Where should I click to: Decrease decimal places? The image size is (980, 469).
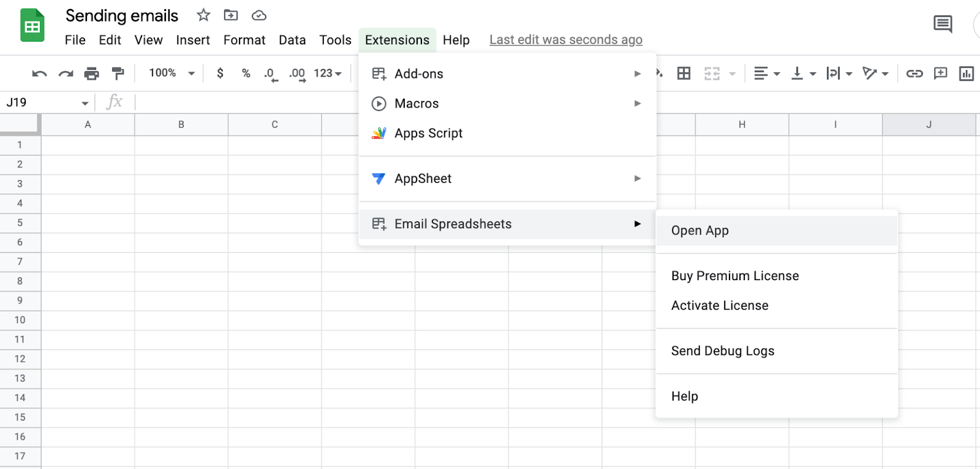tap(271, 74)
